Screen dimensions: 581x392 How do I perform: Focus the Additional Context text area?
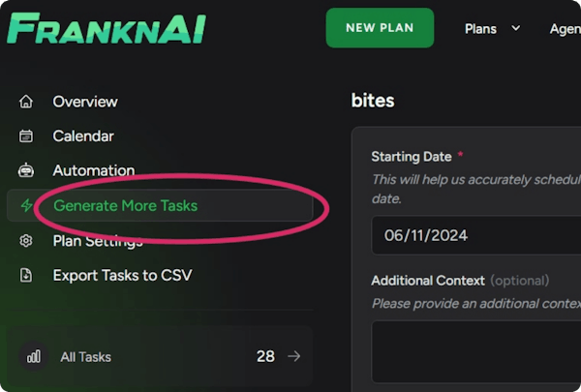coord(474,350)
